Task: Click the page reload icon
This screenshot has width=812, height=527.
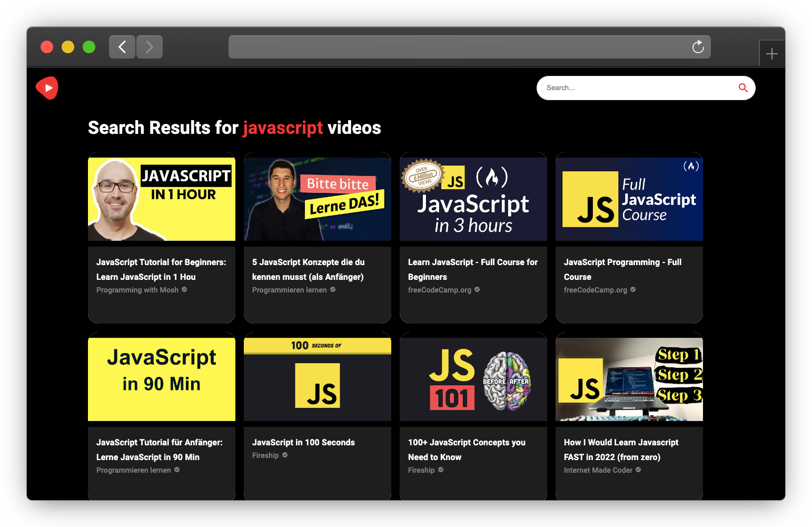Action: (698, 47)
